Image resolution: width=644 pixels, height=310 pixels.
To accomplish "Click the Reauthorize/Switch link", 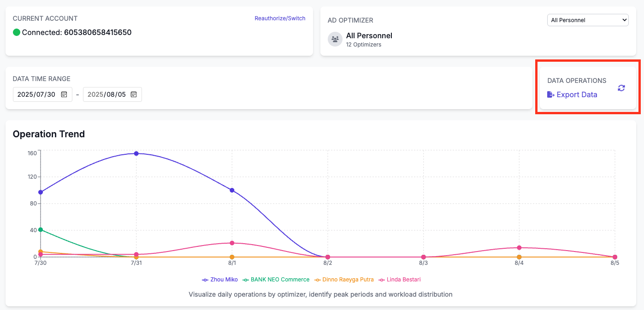I will tap(280, 18).
